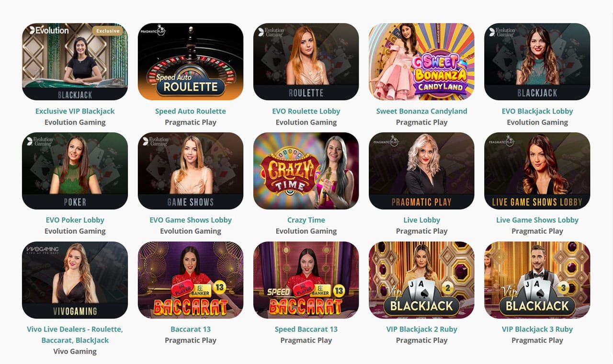Follow the EVO Poker Lobby link
The image size is (613, 364).
[75, 220]
